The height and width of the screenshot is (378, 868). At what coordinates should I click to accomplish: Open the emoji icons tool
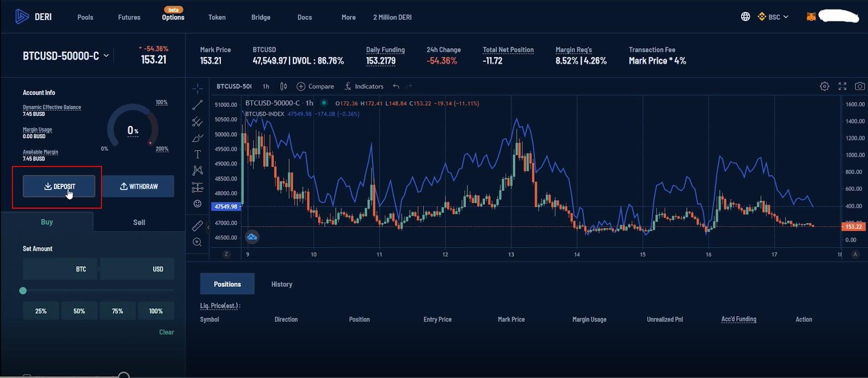pos(197,204)
